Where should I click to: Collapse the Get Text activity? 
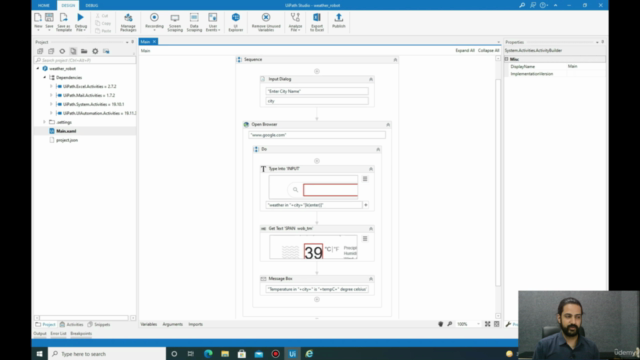[x=371, y=229]
